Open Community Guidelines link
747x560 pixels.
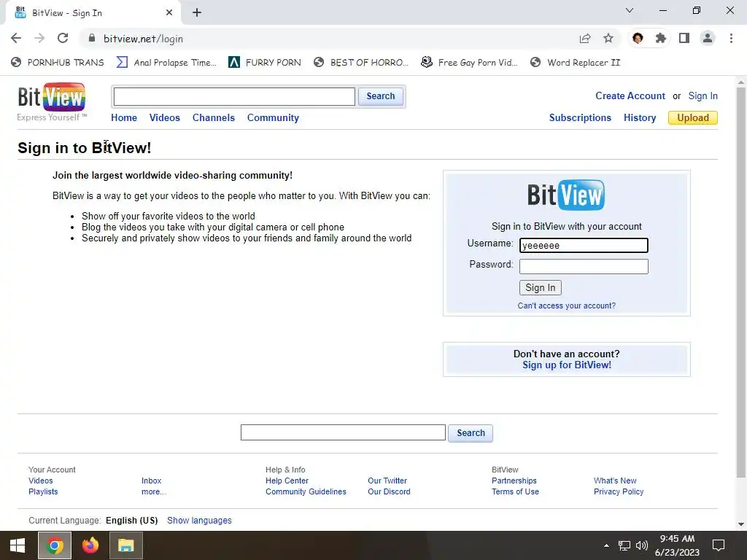[306, 491]
